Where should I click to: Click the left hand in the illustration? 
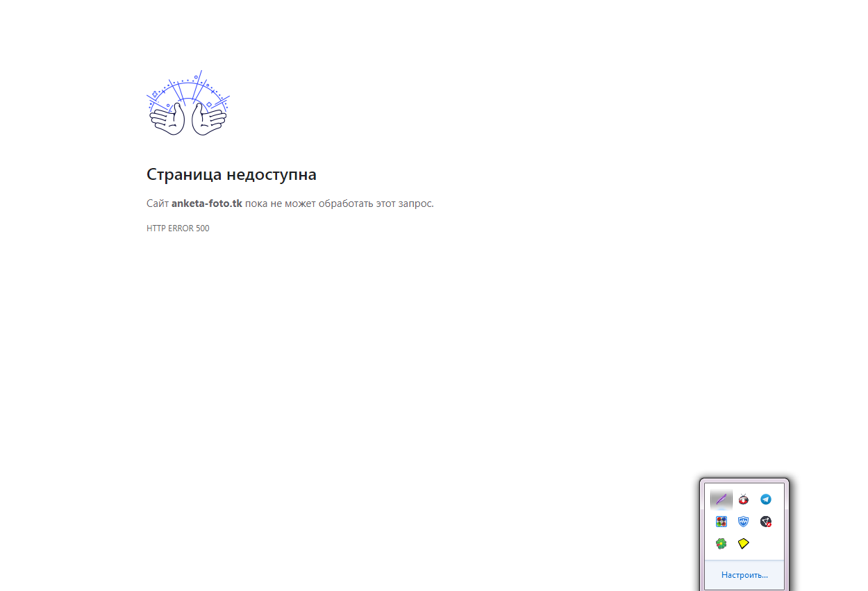click(x=168, y=119)
